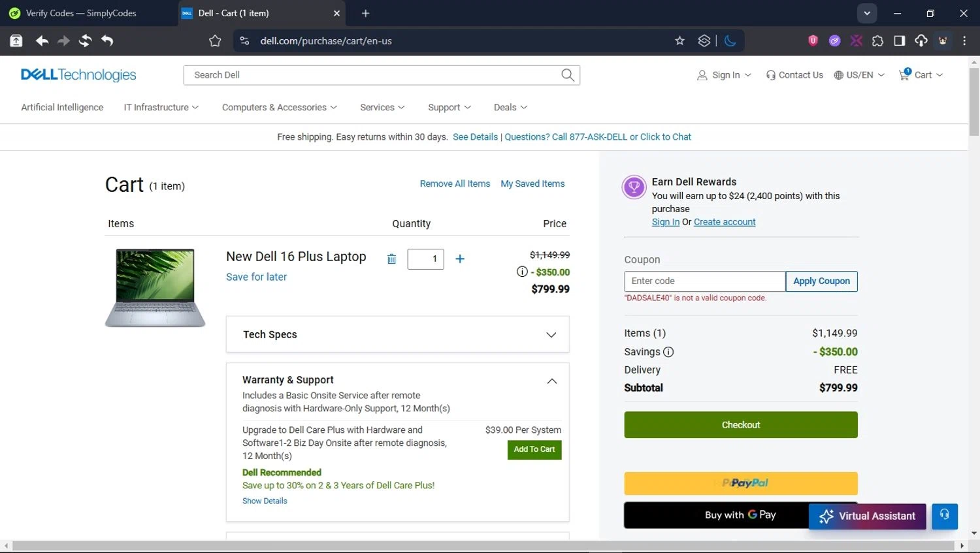Click Remove All Items link
This screenshot has width=980, height=553.
click(x=455, y=183)
